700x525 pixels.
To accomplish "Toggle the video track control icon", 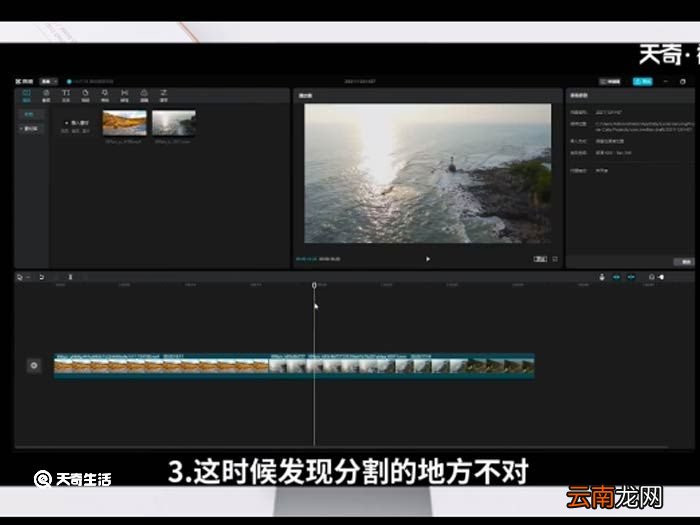I will [x=34, y=365].
